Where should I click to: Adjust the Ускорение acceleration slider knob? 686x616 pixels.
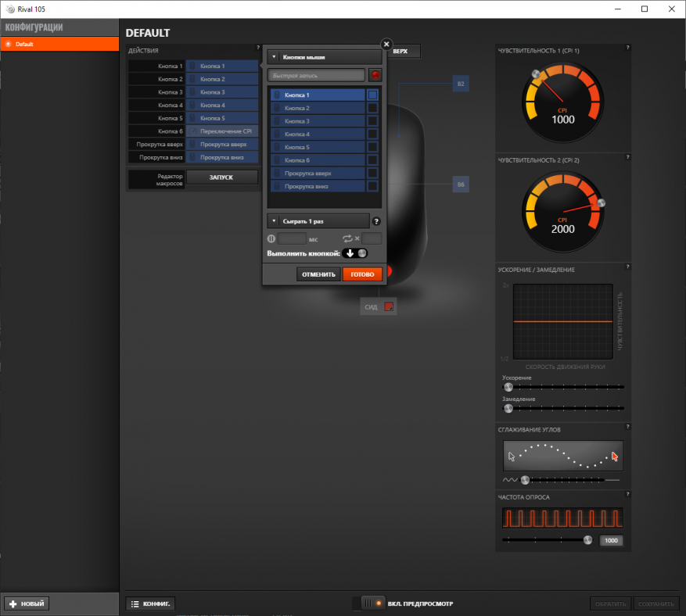(508, 387)
